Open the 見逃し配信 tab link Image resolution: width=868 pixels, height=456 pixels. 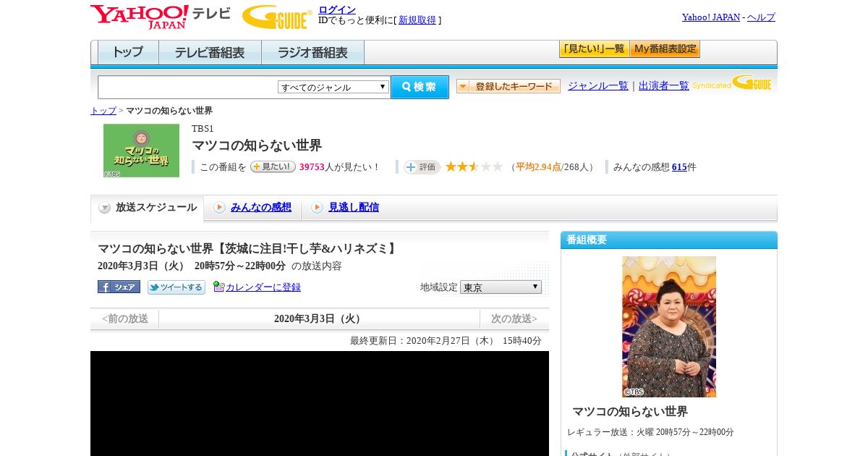[x=354, y=208]
